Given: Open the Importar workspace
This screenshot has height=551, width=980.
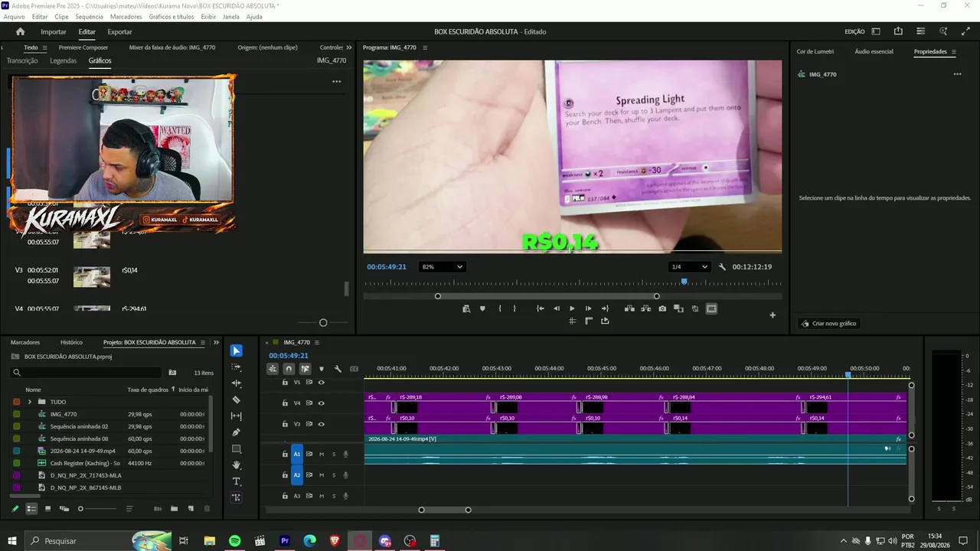Looking at the screenshot, I should pos(54,31).
